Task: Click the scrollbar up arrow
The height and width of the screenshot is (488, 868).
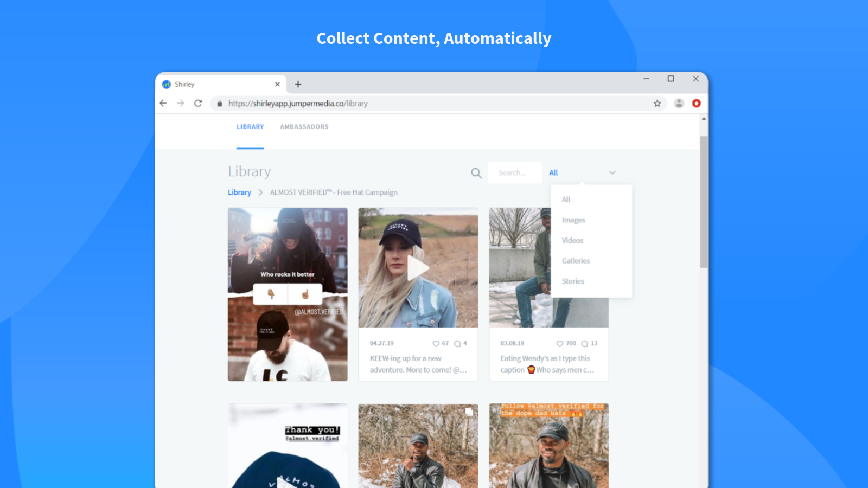Action: [704, 119]
